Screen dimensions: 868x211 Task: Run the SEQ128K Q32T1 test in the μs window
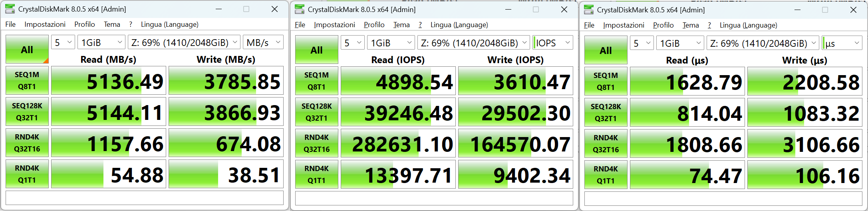606,112
